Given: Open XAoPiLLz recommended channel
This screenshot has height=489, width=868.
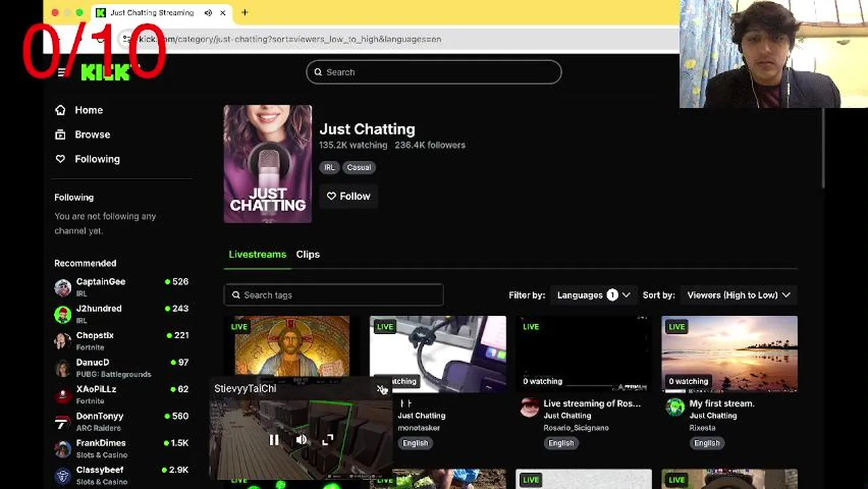Looking at the screenshot, I should pos(122,395).
